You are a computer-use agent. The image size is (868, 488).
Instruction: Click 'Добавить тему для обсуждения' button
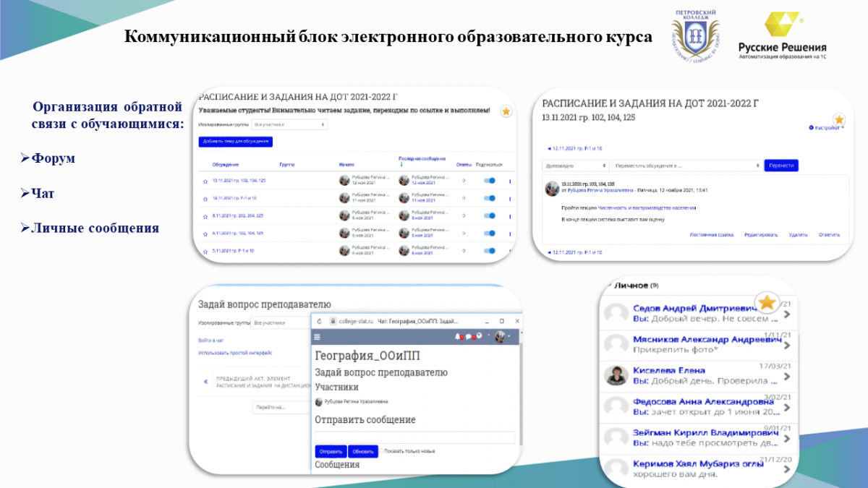236,142
